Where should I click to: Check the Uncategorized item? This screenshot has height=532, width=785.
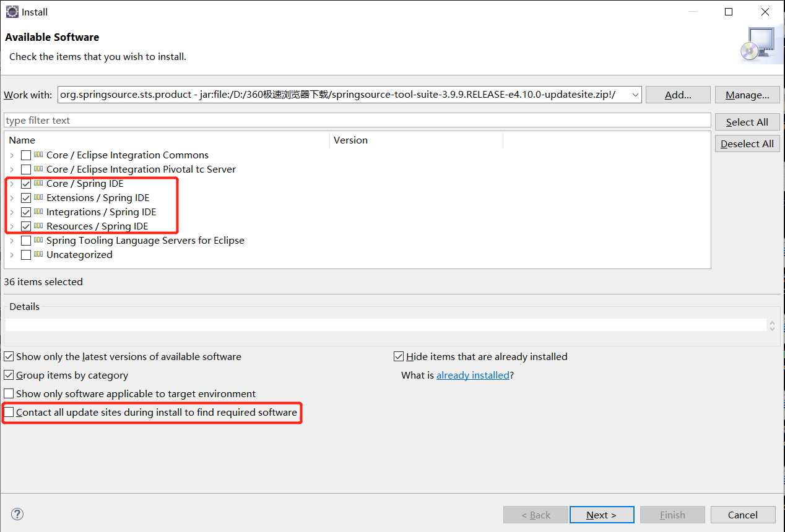pyautogui.click(x=26, y=254)
